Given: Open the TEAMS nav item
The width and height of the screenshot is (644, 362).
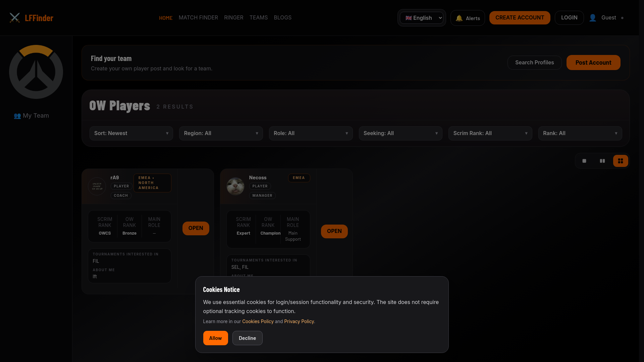Looking at the screenshot, I should tap(259, 17).
